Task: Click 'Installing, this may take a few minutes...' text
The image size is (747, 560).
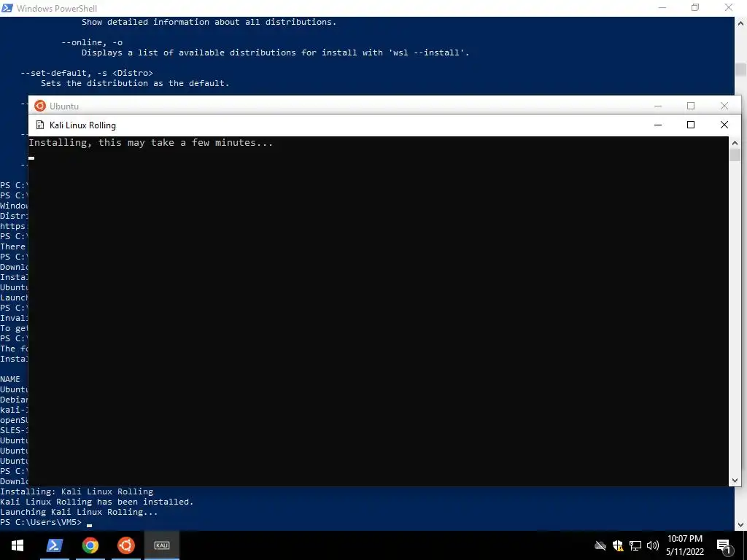Action: click(x=150, y=142)
